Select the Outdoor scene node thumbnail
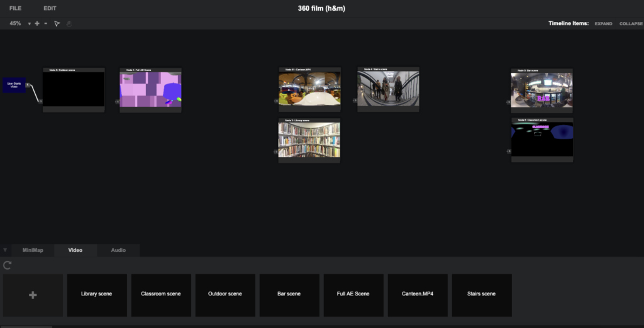Viewport: 644px width, 328px height. click(74, 89)
